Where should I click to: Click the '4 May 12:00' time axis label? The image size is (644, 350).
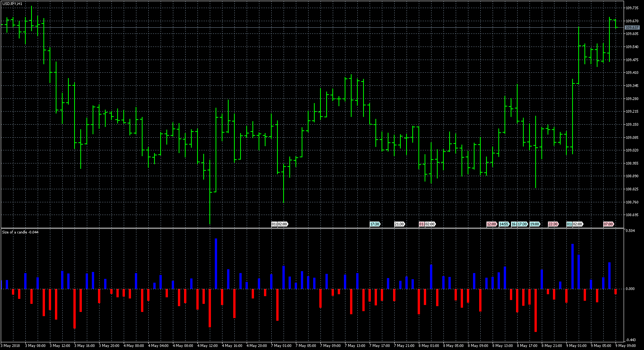(207, 346)
